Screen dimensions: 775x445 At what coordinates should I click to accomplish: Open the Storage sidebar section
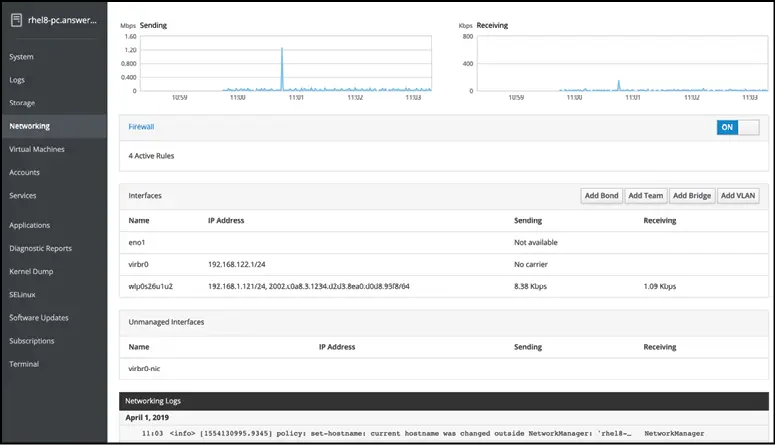pyautogui.click(x=23, y=103)
